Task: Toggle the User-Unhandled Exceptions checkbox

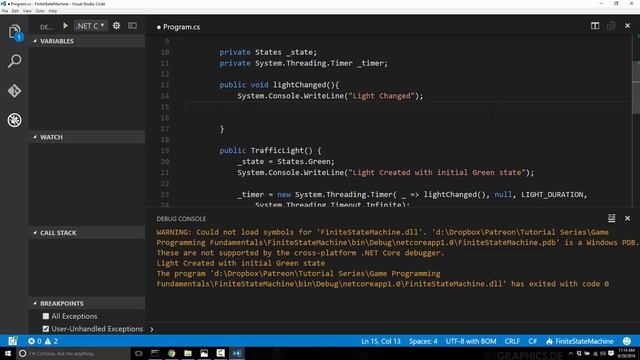Action: (46, 329)
